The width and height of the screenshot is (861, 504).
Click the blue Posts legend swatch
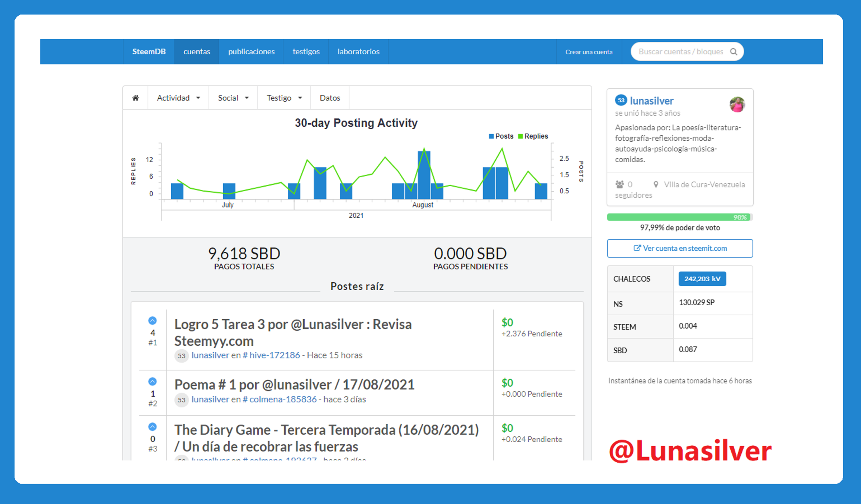coord(491,136)
